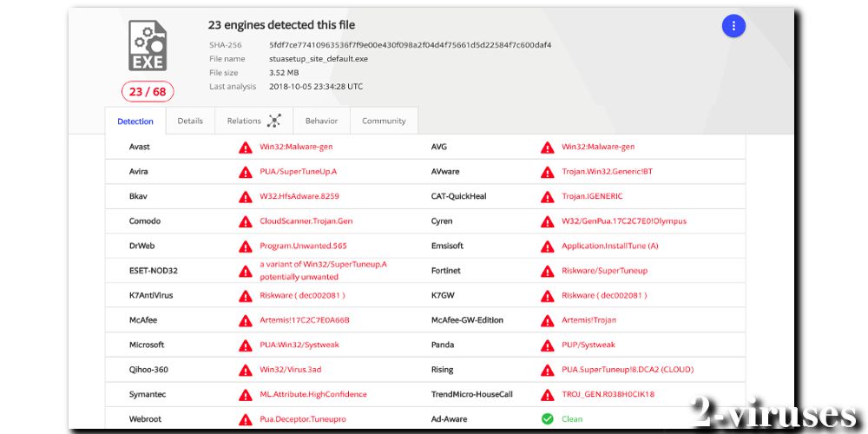Click Riskware/SuperTuneup detection text

[x=604, y=271]
